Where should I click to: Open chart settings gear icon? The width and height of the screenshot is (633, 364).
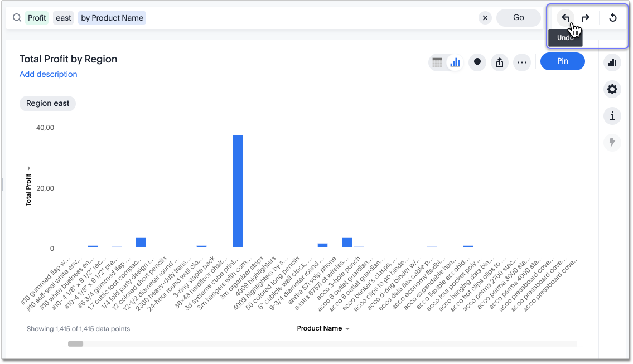point(612,89)
